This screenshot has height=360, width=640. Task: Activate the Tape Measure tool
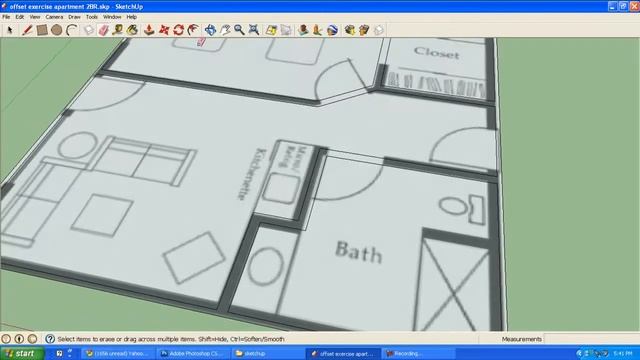point(118,30)
